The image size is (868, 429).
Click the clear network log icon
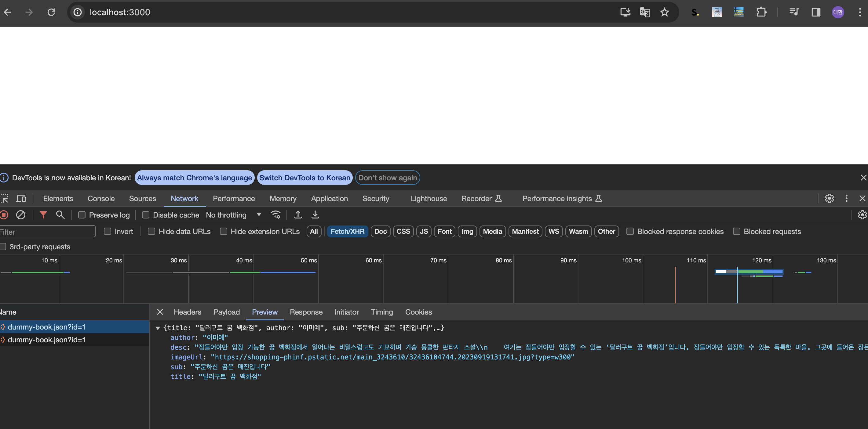21,215
